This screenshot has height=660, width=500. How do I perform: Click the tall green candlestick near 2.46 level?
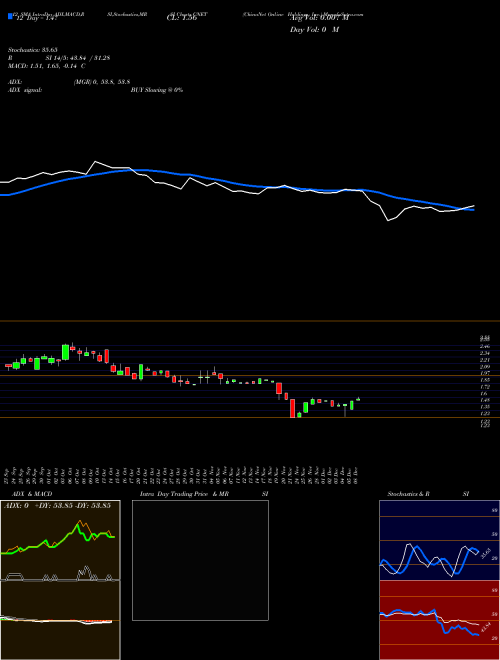(65, 352)
